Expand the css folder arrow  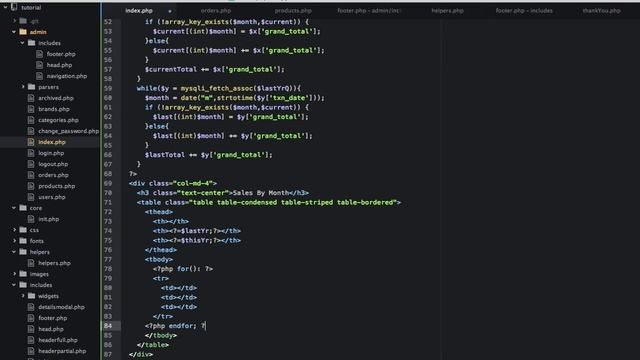click(x=14, y=230)
